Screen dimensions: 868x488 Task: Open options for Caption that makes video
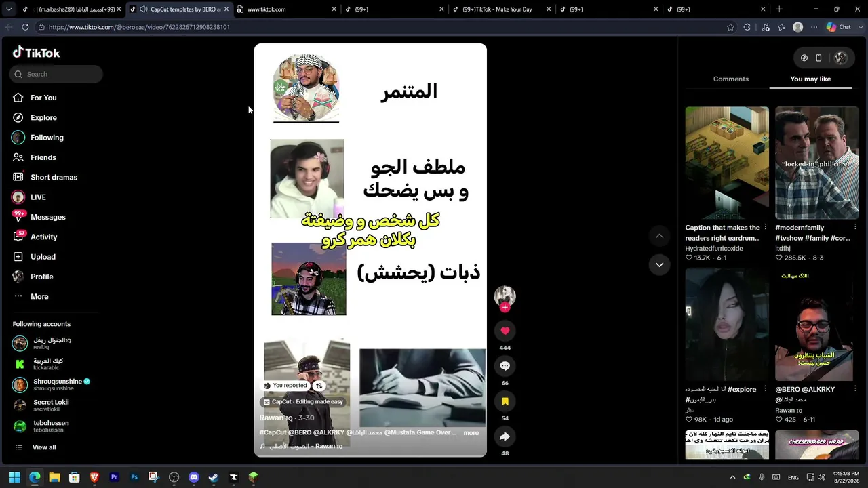(x=765, y=227)
